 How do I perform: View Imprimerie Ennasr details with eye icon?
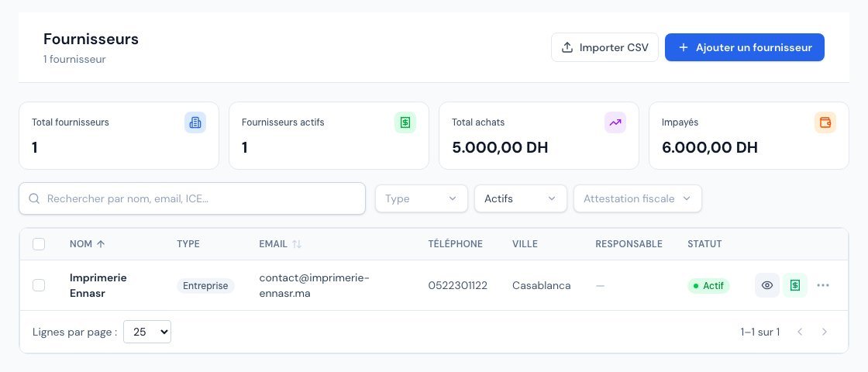[x=767, y=286]
